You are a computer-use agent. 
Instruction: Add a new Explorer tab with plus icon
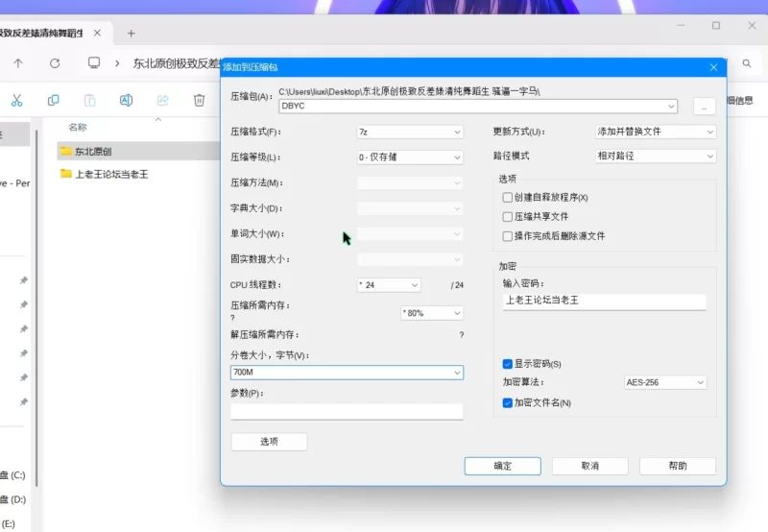point(131,34)
